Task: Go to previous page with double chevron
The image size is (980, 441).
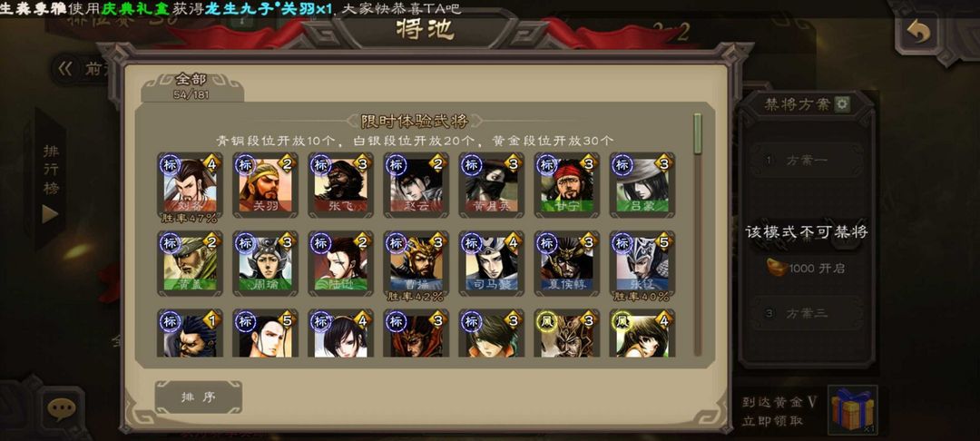Action: pyautogui.click(x=65, y=69)
